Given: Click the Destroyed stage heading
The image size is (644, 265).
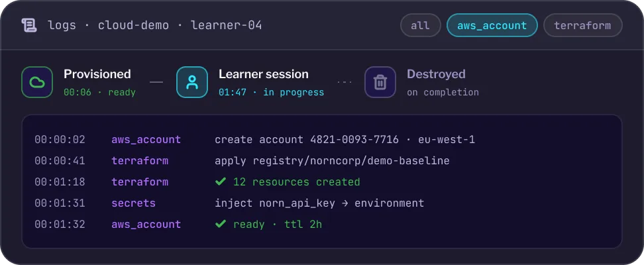Looking at the screenshot, I should (436, 74).
